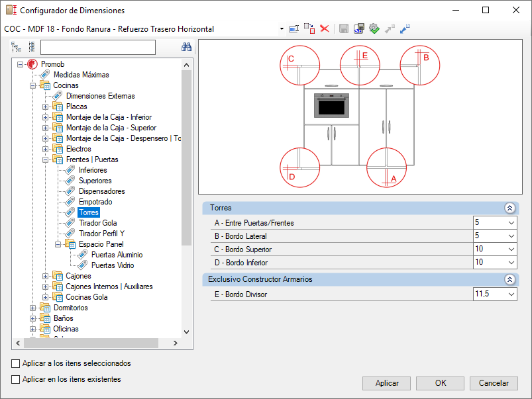532x399 pixels.
Task: Select Puertas Vidrio in tree
Action: click(113, 265)
